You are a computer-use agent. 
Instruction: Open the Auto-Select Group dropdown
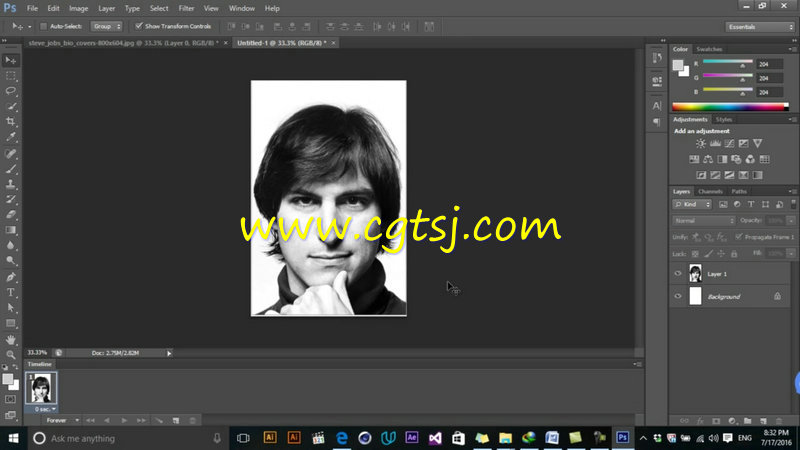tap(107, 26)
